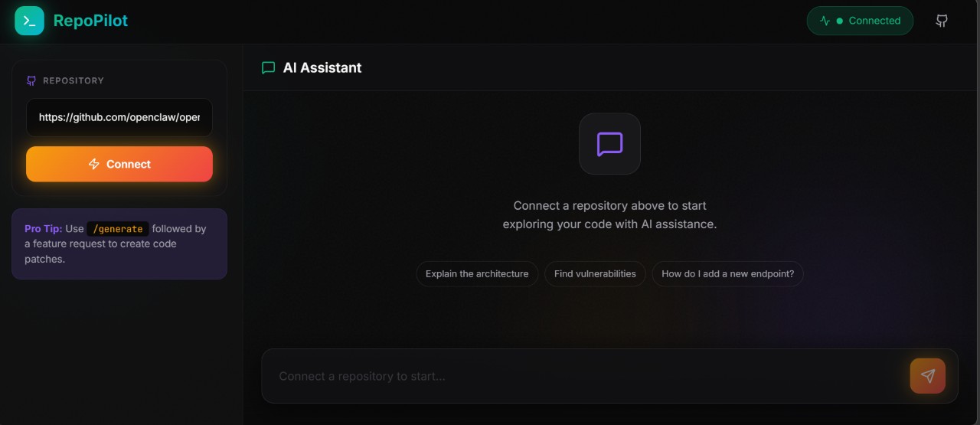Screen dimensions: 980x425
Task: Open the GitHub icon in the header
Action: [x=942, y=21]
